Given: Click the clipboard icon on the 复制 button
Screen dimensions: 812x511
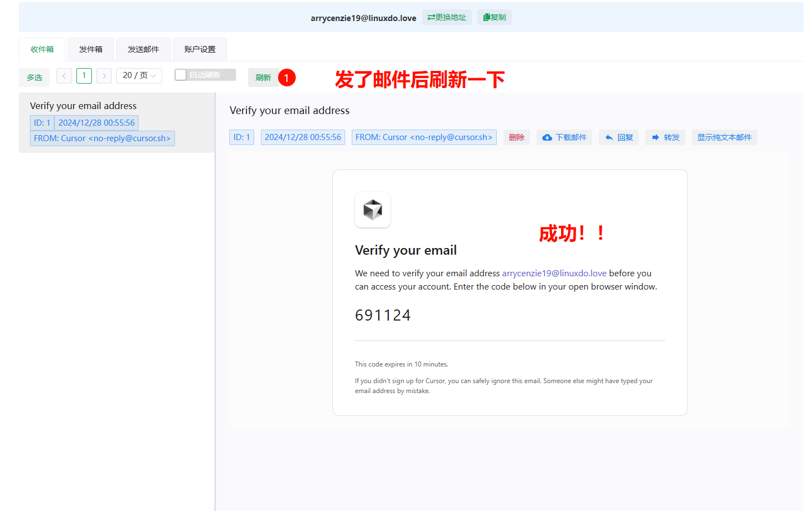Looking at the screenshot, I should pyautogui.click(x=487, y=17).
